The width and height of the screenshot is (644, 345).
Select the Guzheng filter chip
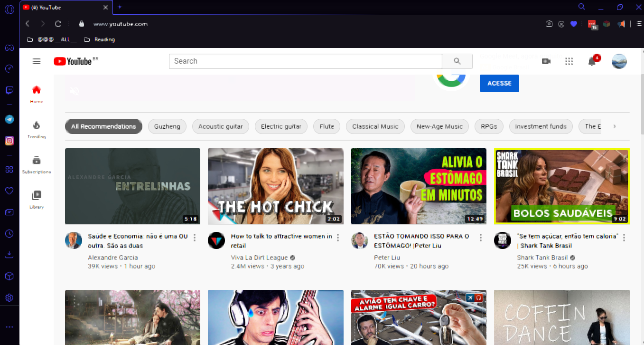(167, 126)
